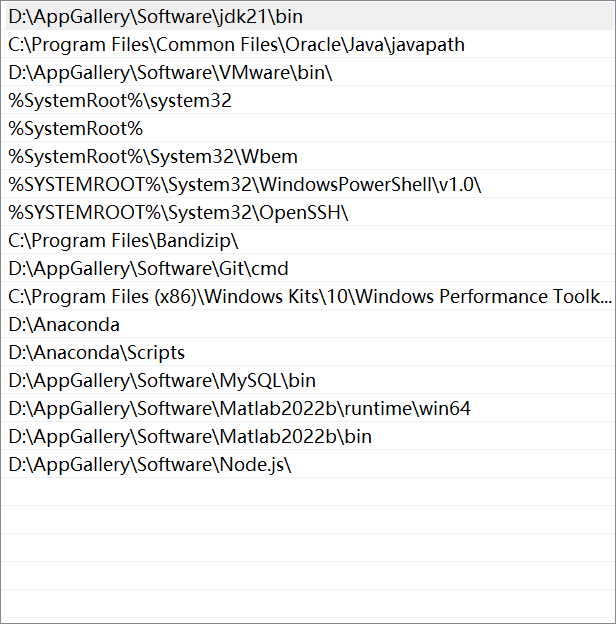Click the D:\Anaconda path row
616x624 pixels.
(308, 324)
